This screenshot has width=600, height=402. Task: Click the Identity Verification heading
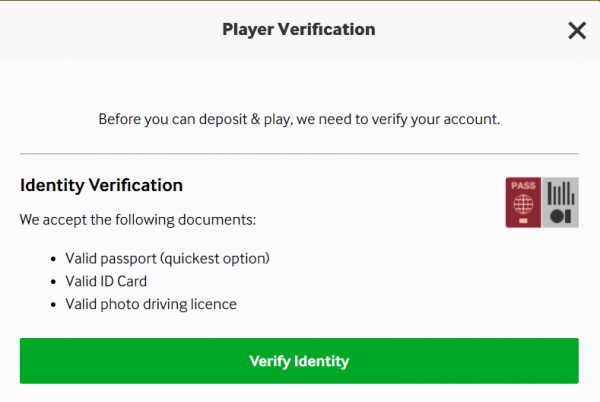click(101, 185)
